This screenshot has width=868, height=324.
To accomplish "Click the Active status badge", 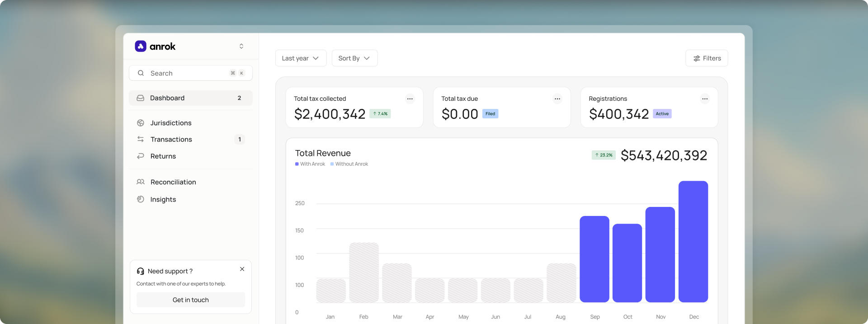I will point(662,114).
